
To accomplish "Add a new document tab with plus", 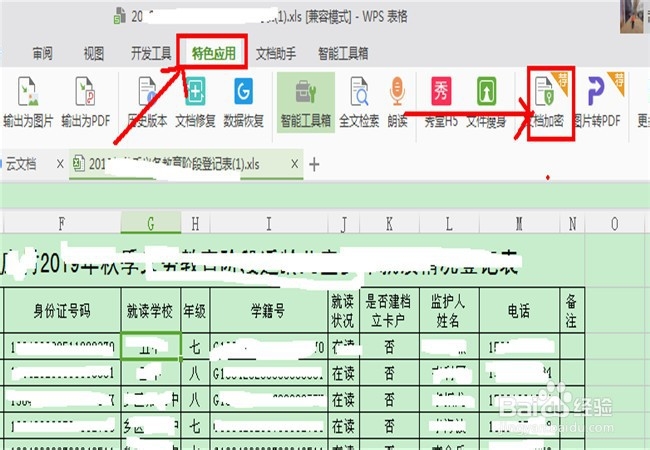I will pos(314,165).
